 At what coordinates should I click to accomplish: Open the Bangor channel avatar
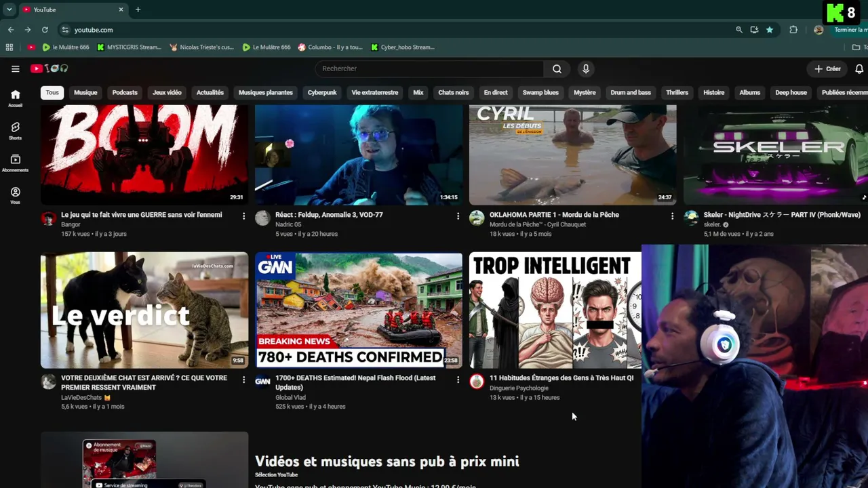click(x=48, y=218)
